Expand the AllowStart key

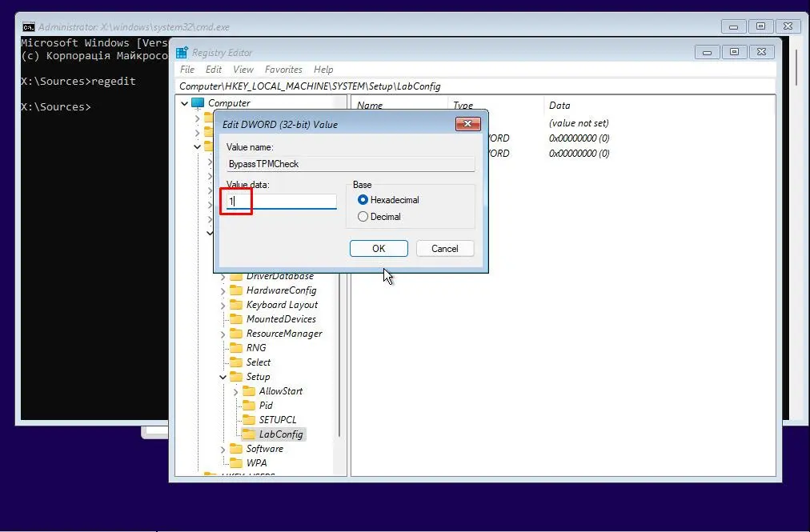point(235,391)
